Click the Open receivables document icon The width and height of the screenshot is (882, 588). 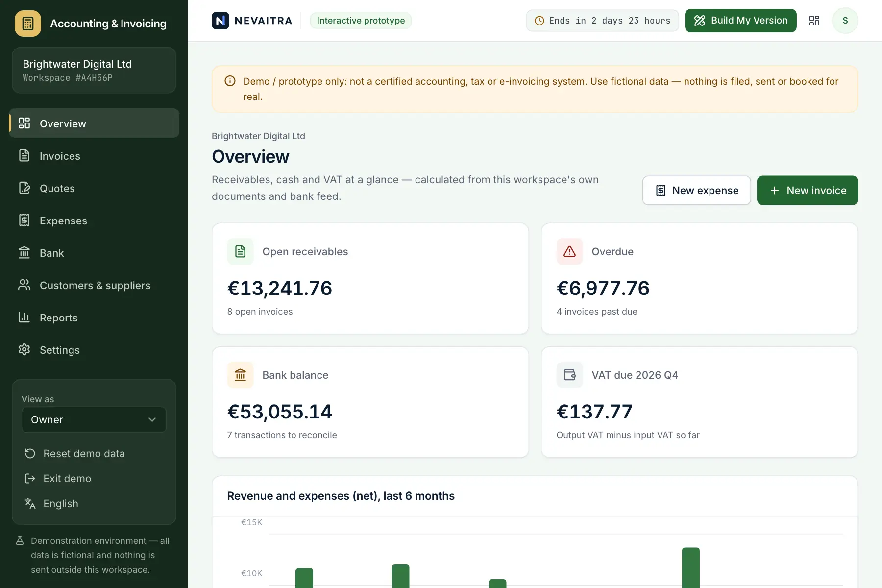coord(240,251)
